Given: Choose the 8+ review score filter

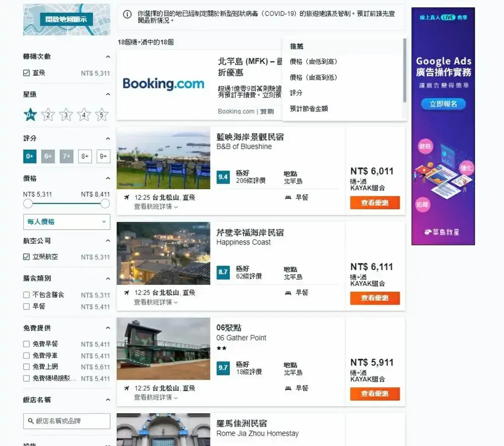Looking at the screenshot, I should pyautogui.click(x=85, y=156).
